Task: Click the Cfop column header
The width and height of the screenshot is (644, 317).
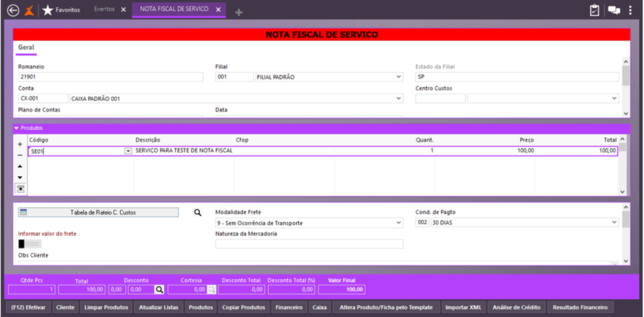Action: pos(242,140)
